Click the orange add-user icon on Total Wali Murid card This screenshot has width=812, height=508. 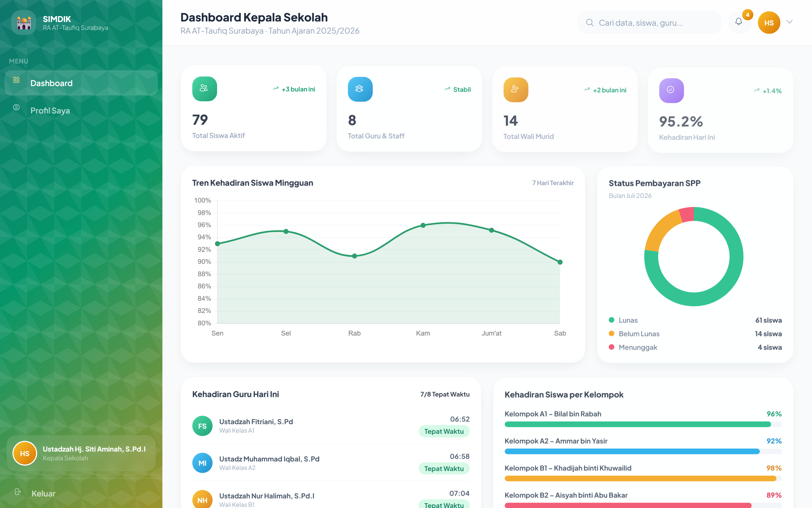(516, 90)
